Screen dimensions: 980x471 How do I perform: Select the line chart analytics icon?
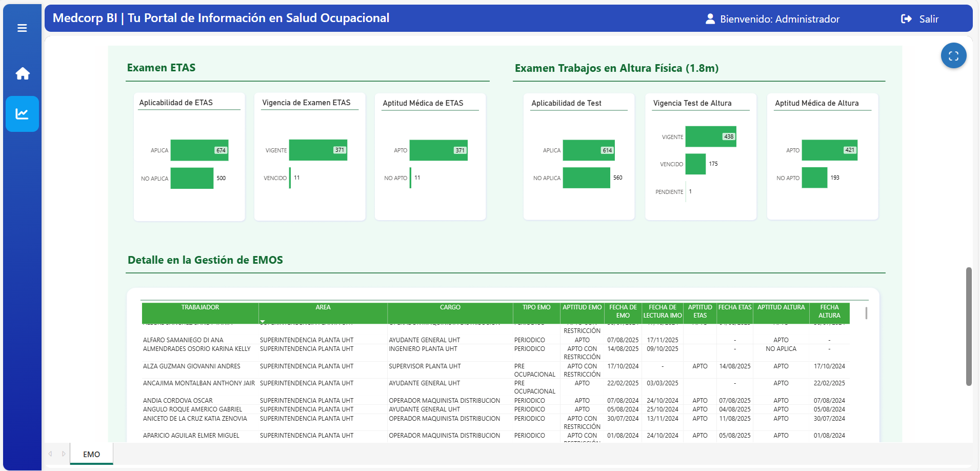tap(22, 114)
